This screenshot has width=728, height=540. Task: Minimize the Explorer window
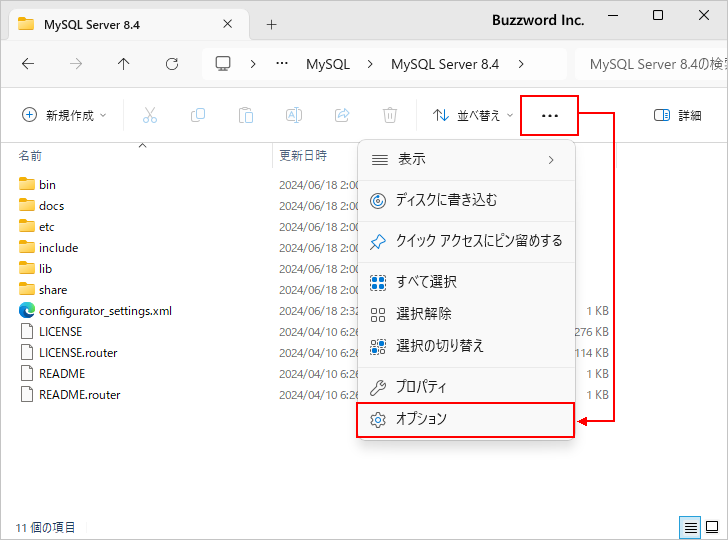613,16
